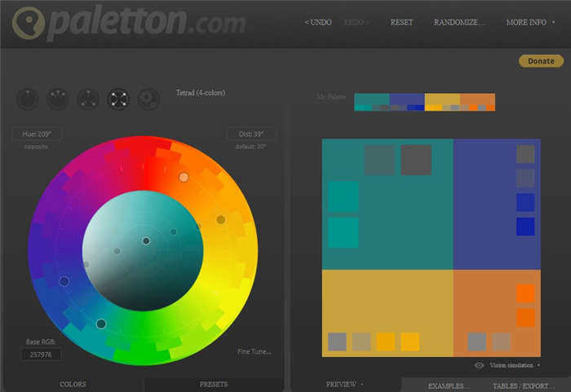Click the brightest blue swatch at the bottom of the blue block
This screenshot has width=571, height=392.
pos(525,227)
